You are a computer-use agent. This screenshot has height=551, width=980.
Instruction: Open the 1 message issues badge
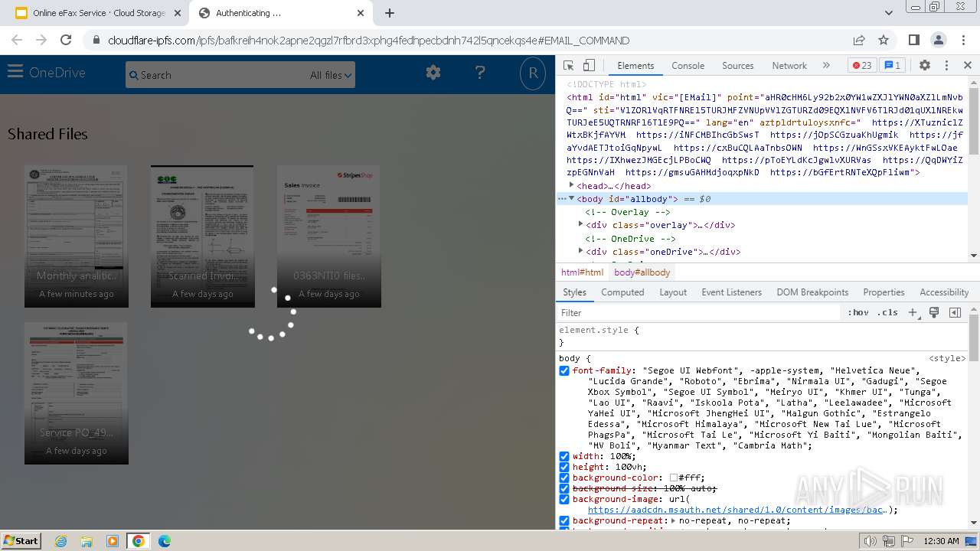[891, 66]
